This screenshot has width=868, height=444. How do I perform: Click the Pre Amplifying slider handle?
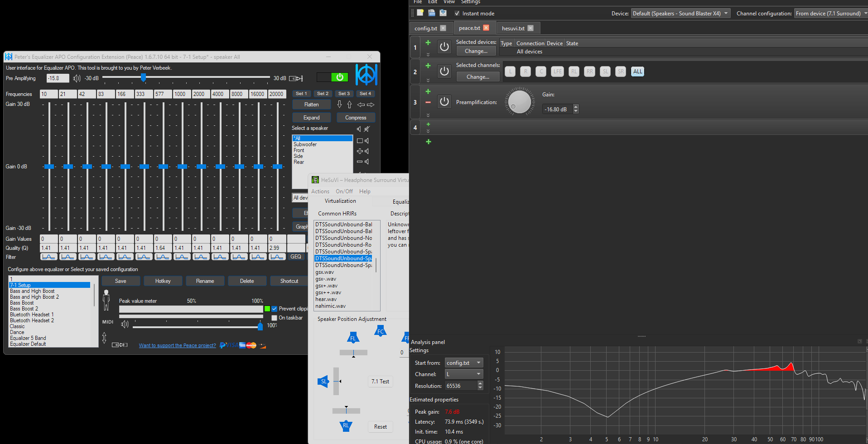click(143, 77)
